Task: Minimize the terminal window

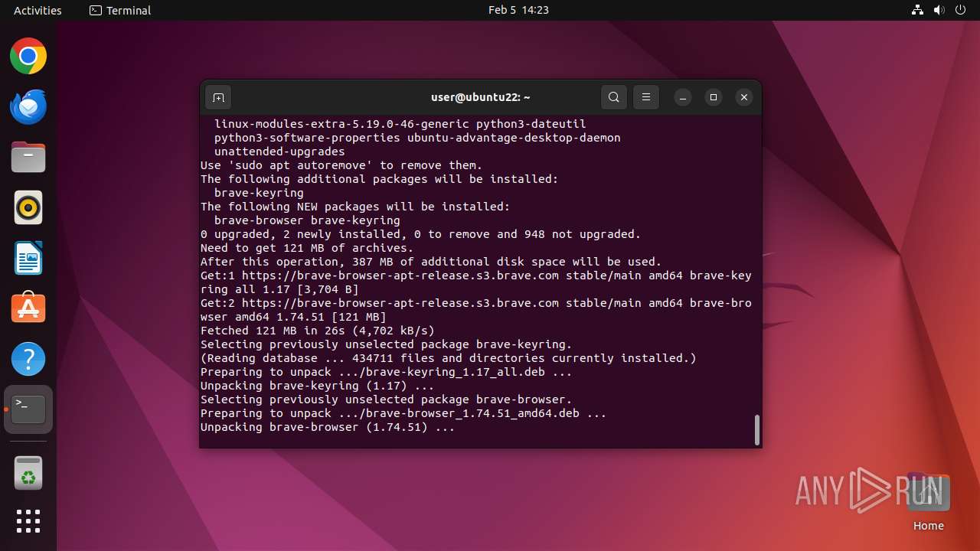Action: click(x=683, y=97)
